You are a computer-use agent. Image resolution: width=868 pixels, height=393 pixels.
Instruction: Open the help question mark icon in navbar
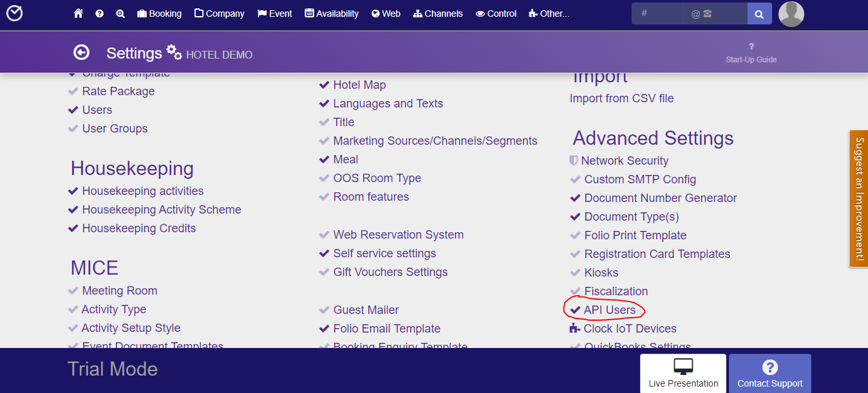click(99, 14)
